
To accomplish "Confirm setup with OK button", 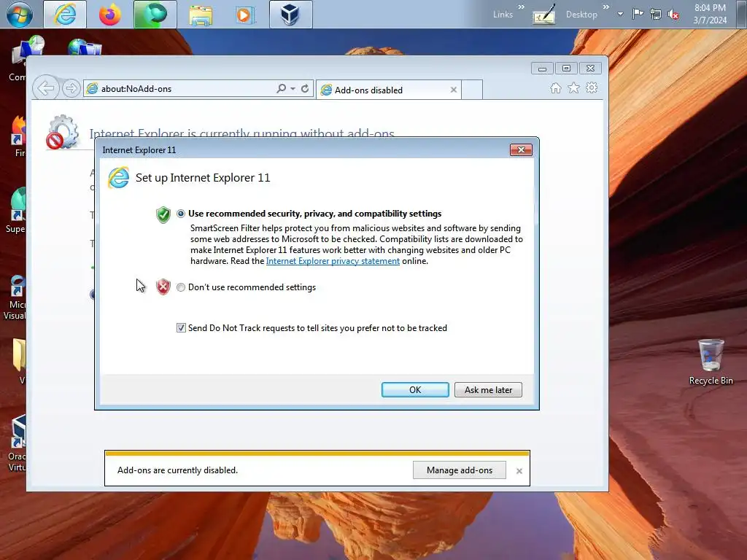I will pyautogui.click(x=415, y=389).
